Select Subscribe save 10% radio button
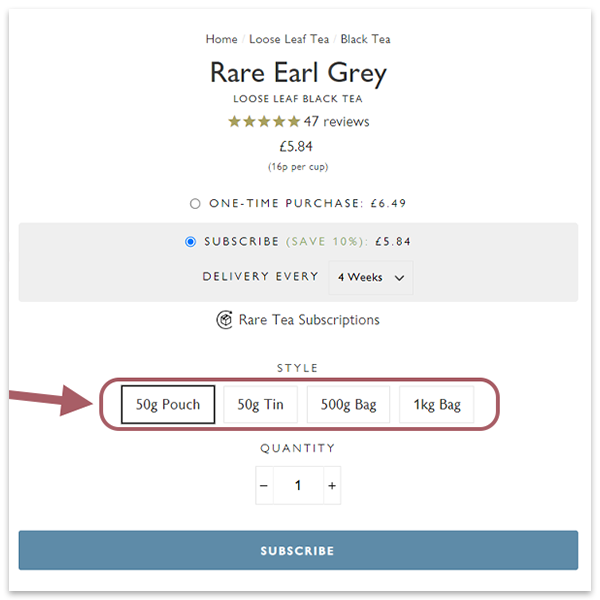 (x=191, y=242)
